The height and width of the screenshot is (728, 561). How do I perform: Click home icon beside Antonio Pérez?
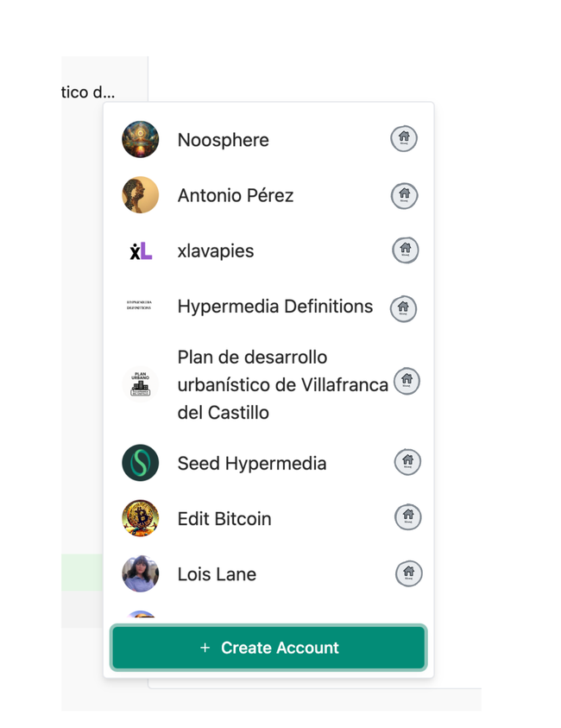(x=404, y=196)
